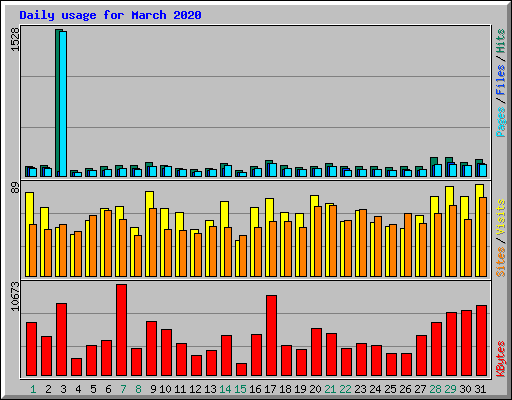Click day label 31 on x-axis
512x400 pixels.
click(x=480, y=389)
